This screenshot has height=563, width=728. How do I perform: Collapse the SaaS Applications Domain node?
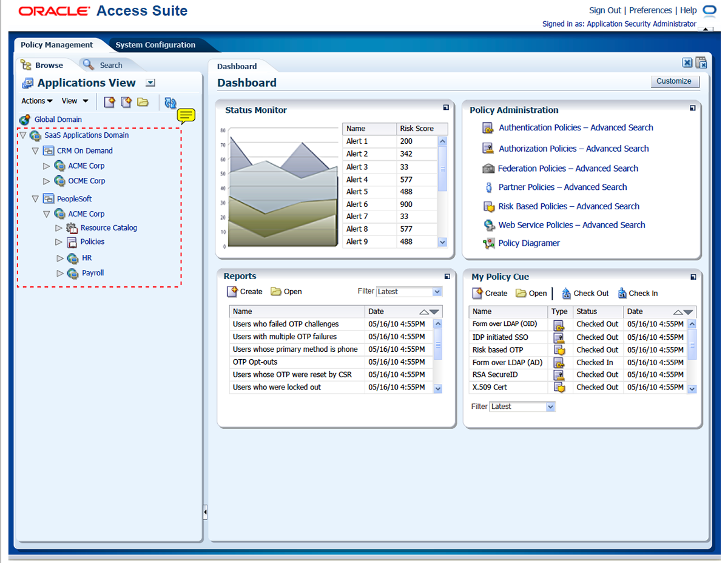[x=22, y=135]
